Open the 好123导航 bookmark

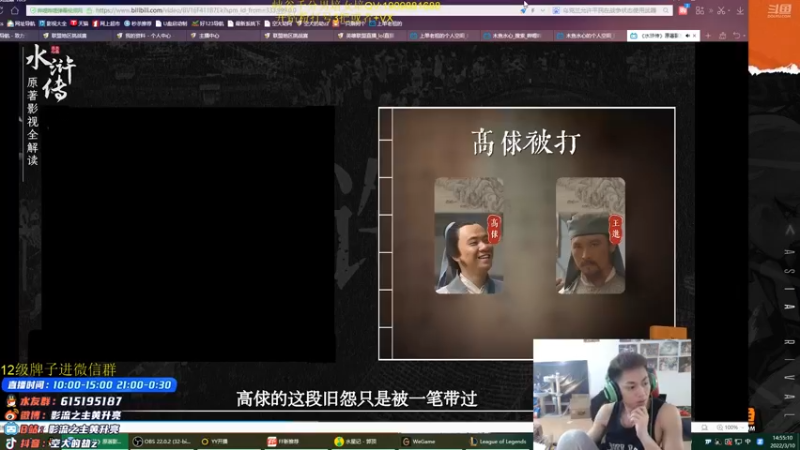pos(209,23)
